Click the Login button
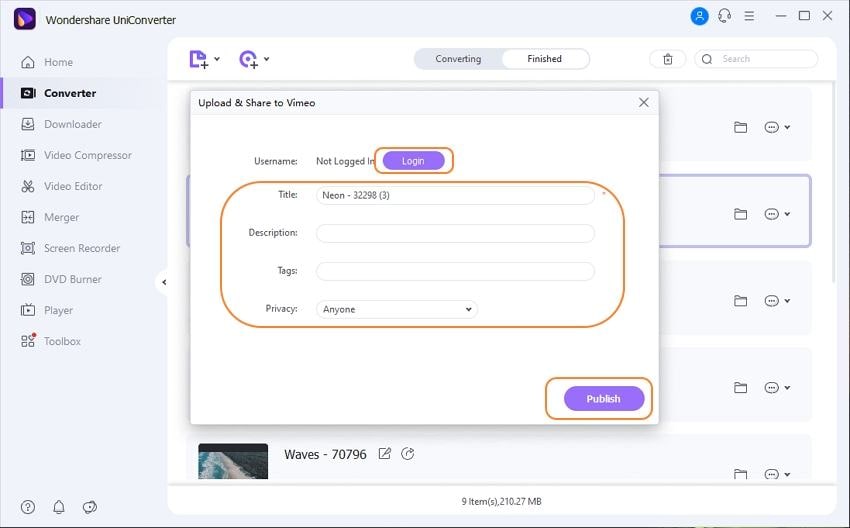The image size is (850, 528). coord(413,161)
